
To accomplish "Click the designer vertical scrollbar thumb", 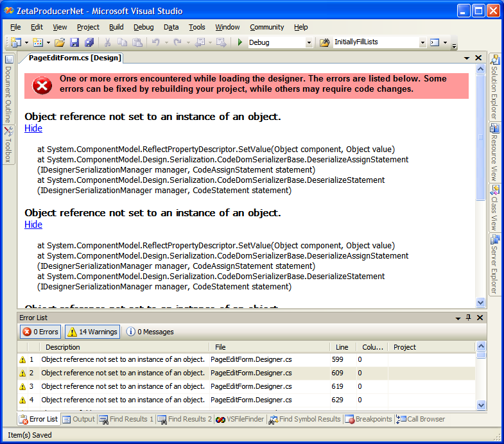I will point(480,138).
